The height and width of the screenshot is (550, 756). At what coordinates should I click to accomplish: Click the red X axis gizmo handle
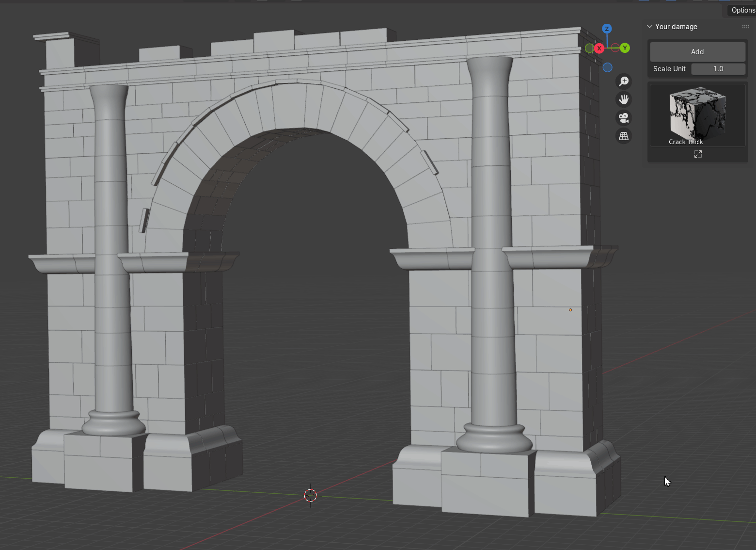599,48
